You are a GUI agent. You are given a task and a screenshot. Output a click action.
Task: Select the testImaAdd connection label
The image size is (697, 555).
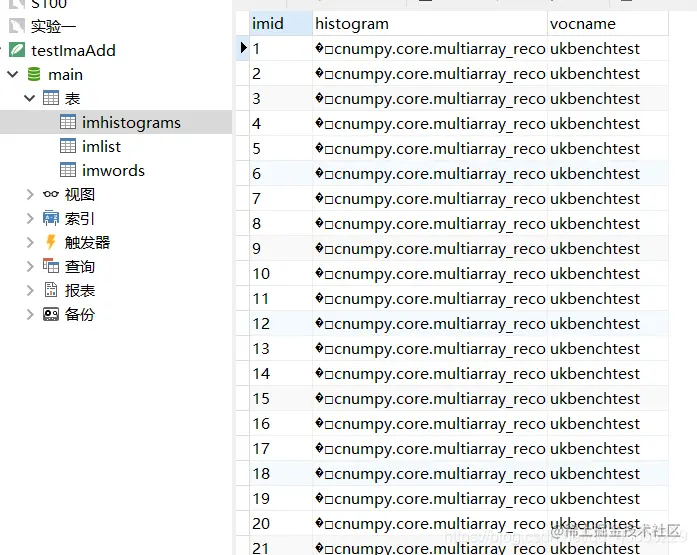point(73,50)
